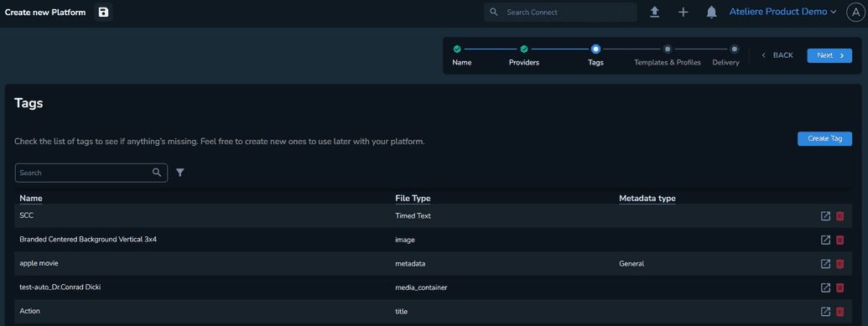Go to the Name step

tap(462, 56)
